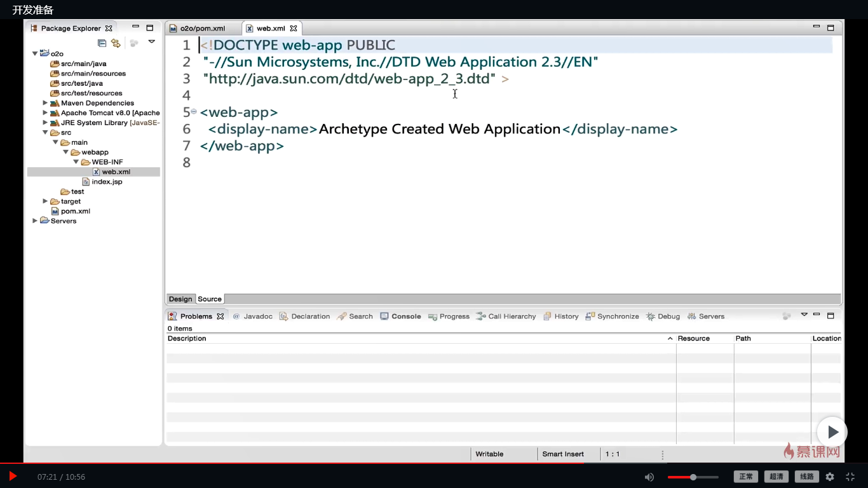Sort by the Description column header

[x=421, y=339]
